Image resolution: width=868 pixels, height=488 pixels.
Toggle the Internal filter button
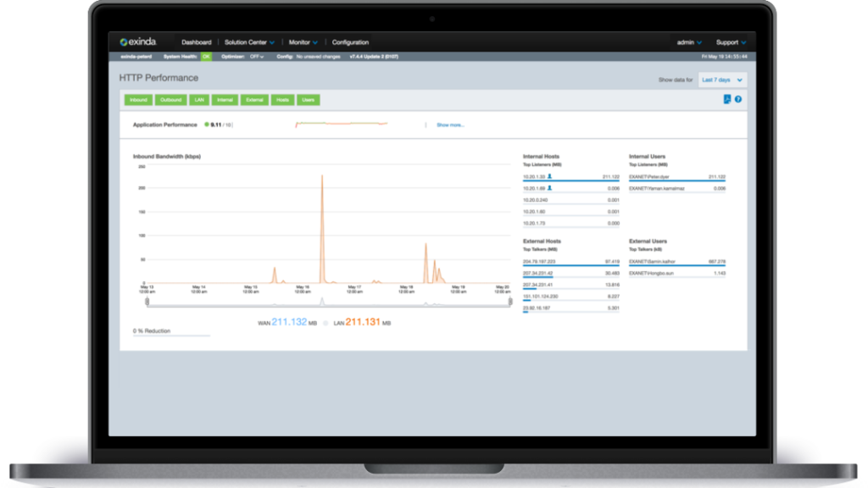coord(225,100)
